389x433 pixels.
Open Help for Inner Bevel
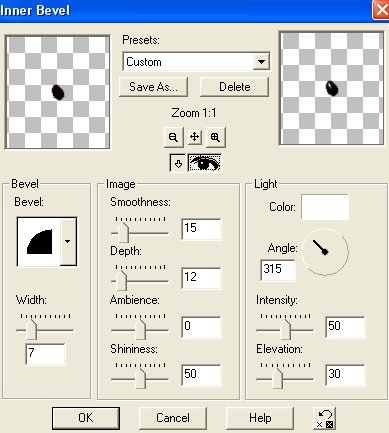pyautogui.click(x=260, y=418)
